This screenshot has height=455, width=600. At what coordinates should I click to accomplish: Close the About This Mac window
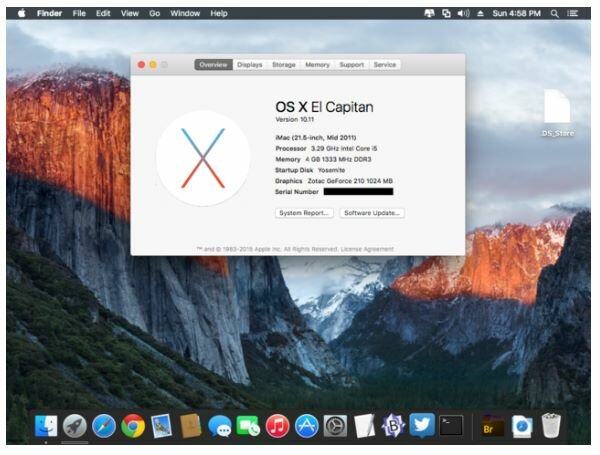pos(141,65)
